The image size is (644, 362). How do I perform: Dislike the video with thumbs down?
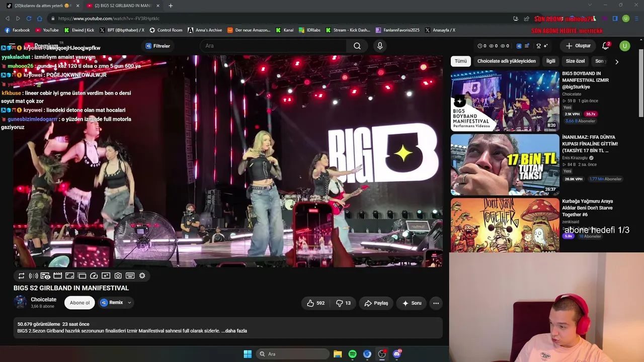pos(343,303)
